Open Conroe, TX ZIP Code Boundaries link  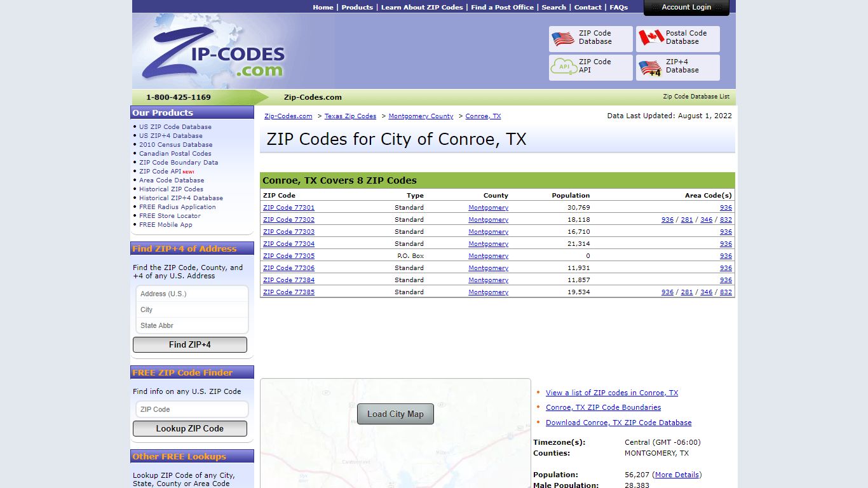tap(603, 407)
